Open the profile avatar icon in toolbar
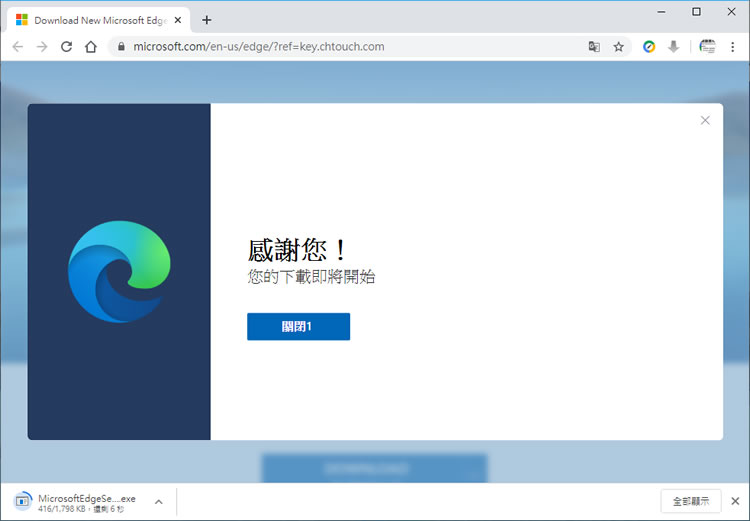 (x=707, y=46)
